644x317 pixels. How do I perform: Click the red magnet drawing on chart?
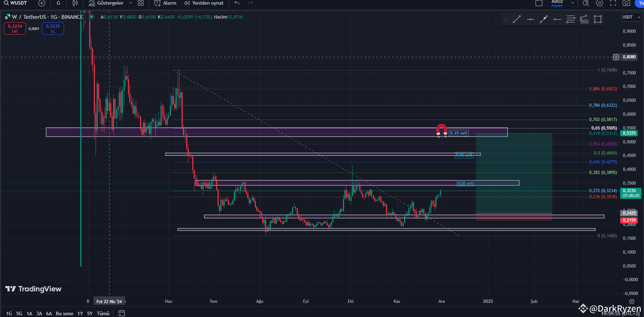point(442,131)
